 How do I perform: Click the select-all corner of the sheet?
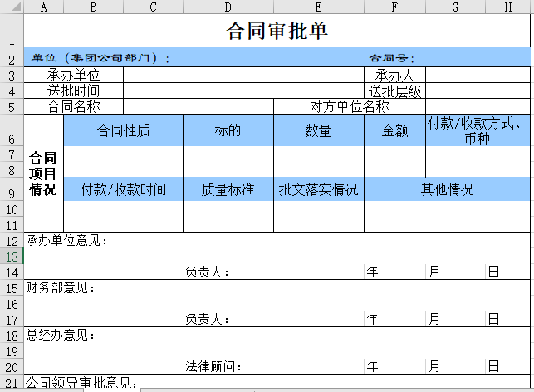(x=12, y=7)
